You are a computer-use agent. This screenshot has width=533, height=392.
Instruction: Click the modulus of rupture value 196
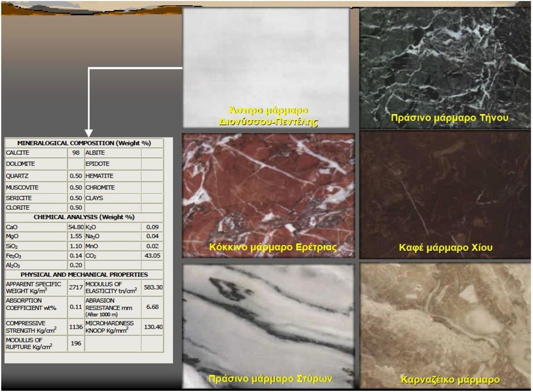coord(76,343)
